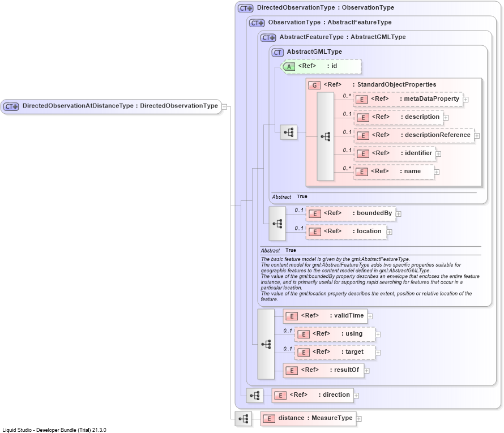The height and width of the screenshot is (433, 504).
Task: Select the sequence icon next to boundedBy and location
Action: (x=277, y=224)
